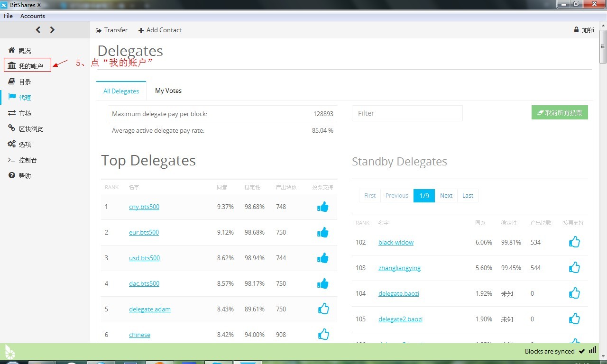Toggle vote for eur.bts500
607x364 pixels.
pos(323,232)
